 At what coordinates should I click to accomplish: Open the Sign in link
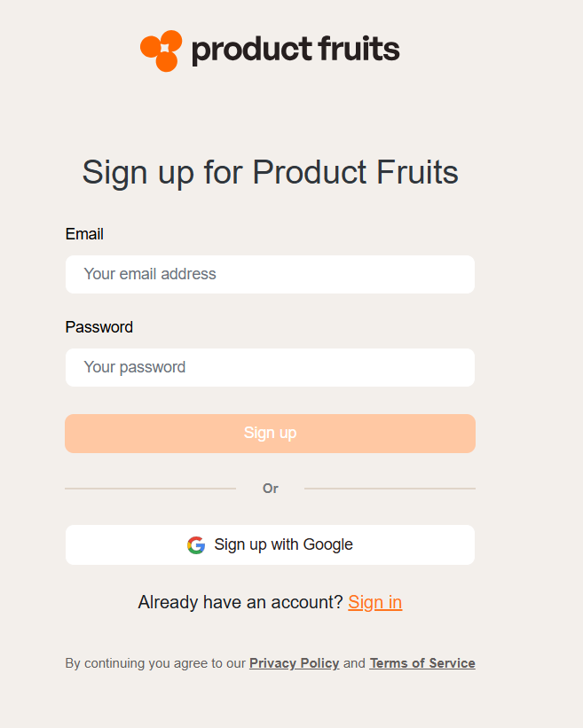(x=374, y=603)
